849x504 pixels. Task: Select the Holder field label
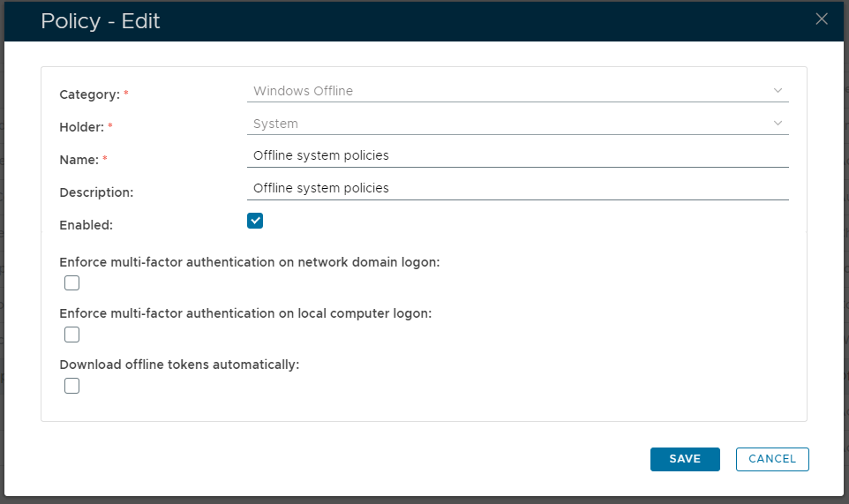[81, 127]
